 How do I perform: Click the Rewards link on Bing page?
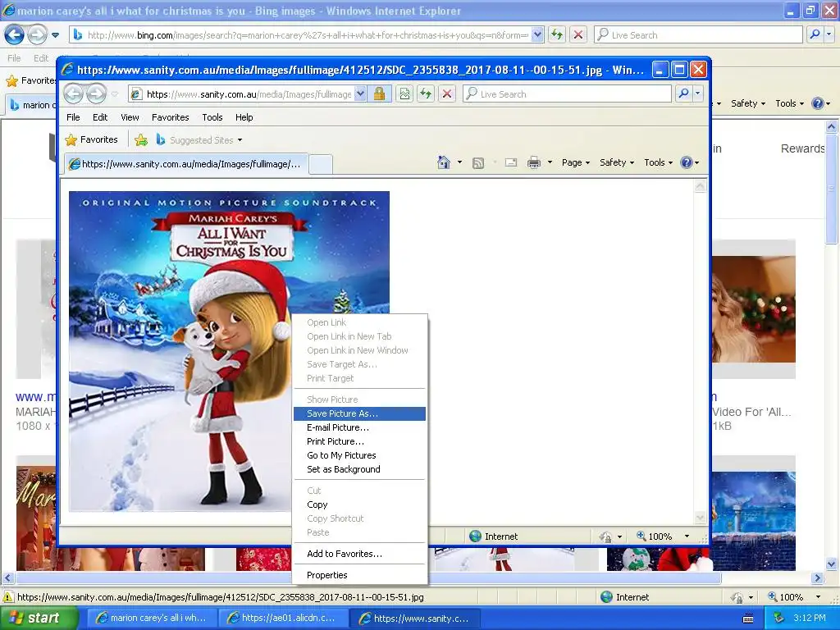tap(802, 148)
